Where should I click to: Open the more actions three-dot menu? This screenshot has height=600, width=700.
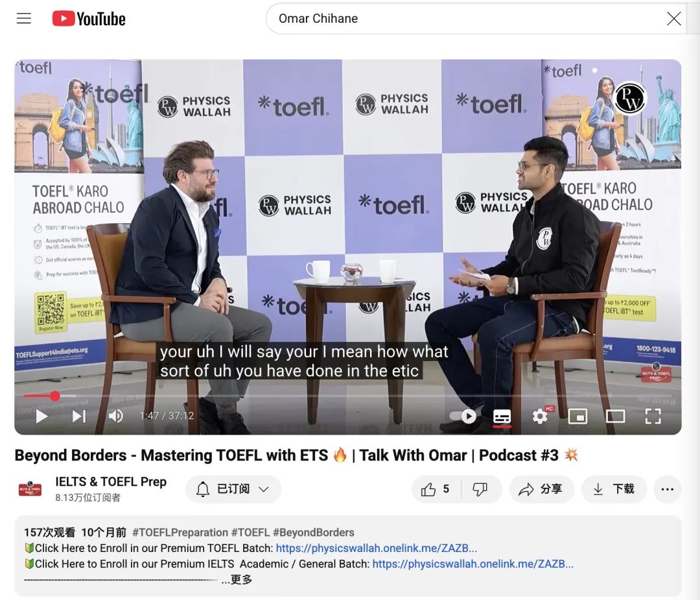pyautogui.click(x=667, y=489)
